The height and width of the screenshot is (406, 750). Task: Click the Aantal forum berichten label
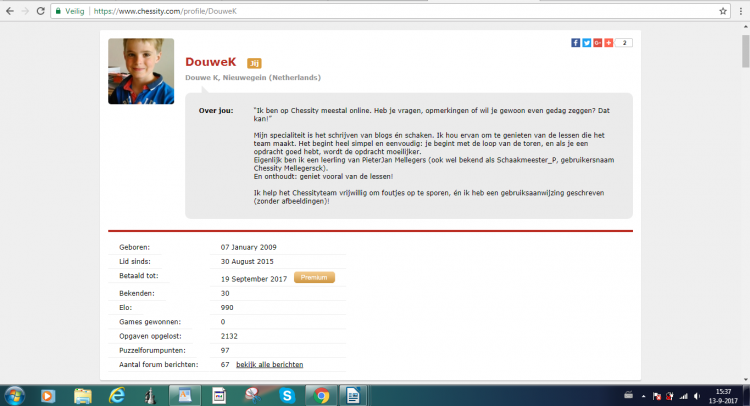(158, 364)
